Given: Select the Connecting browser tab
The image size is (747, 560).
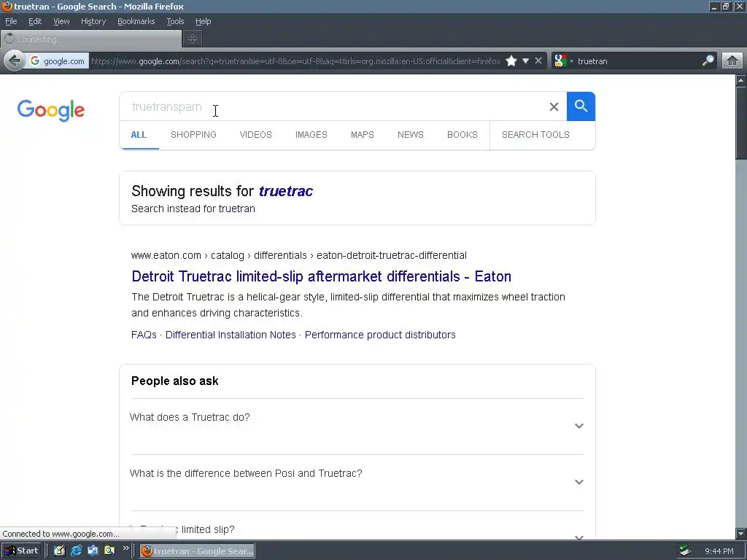Looking at the screenshot, I should tap(91, 39).
